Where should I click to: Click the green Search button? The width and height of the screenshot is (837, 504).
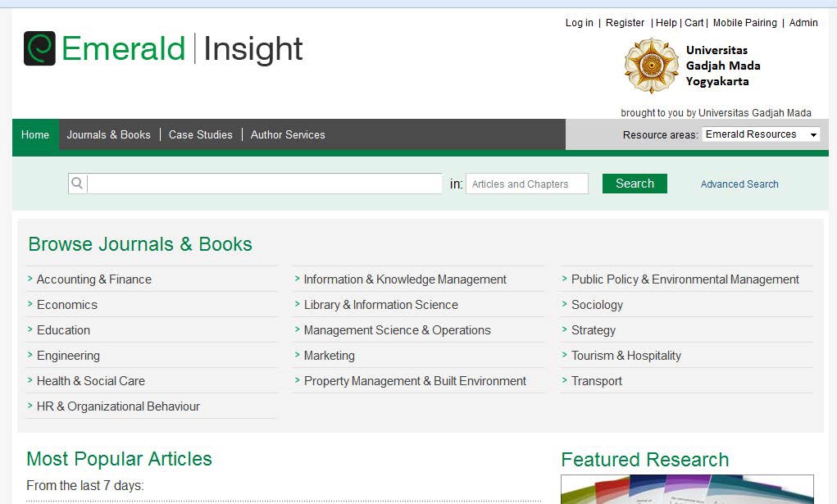[635, 184]
